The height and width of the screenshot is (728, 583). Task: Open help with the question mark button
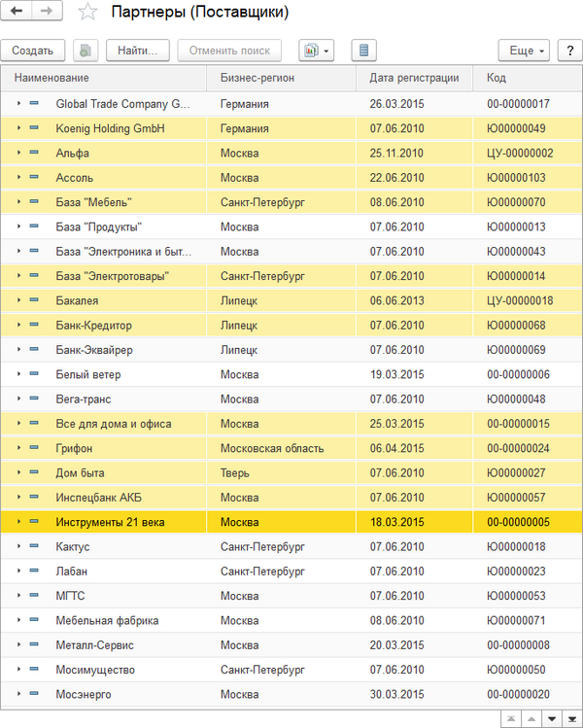tap(568, 51)
